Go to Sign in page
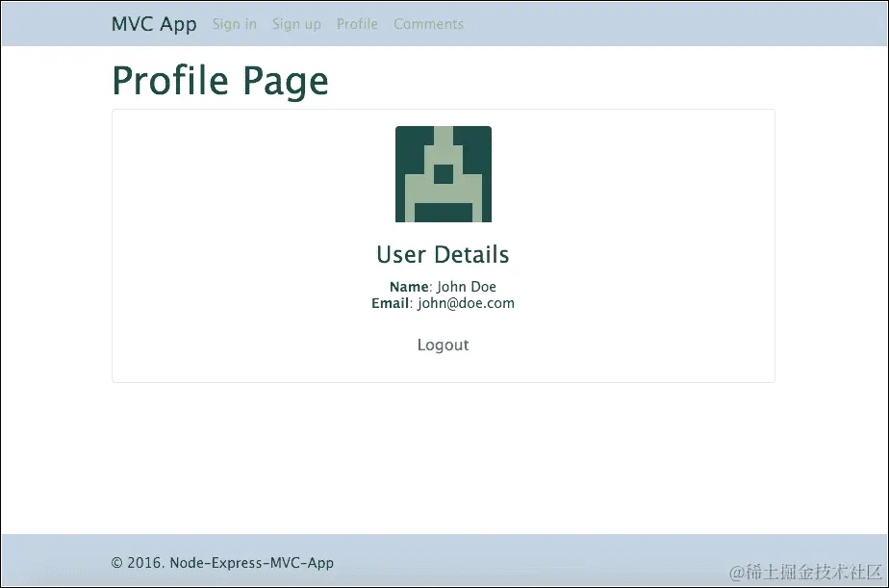The width and height of the screenshot is (889, 588). coord(235,24)
